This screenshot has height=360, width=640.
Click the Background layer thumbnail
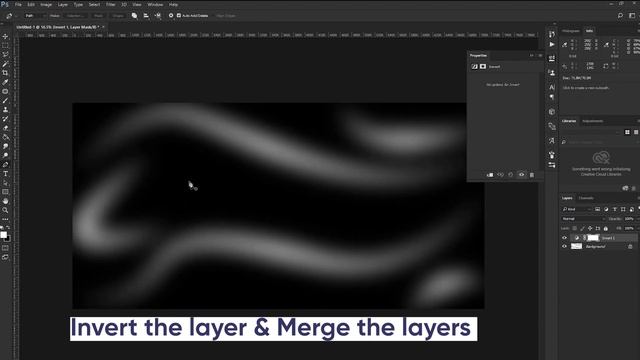pos(576,246)
